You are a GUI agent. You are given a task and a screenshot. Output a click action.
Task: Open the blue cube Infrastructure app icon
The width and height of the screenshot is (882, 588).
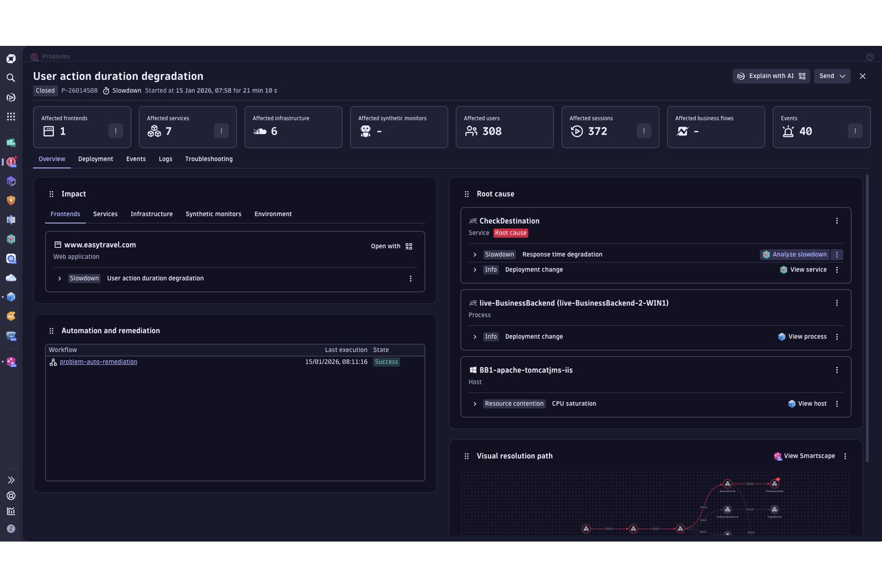[11, 297]
